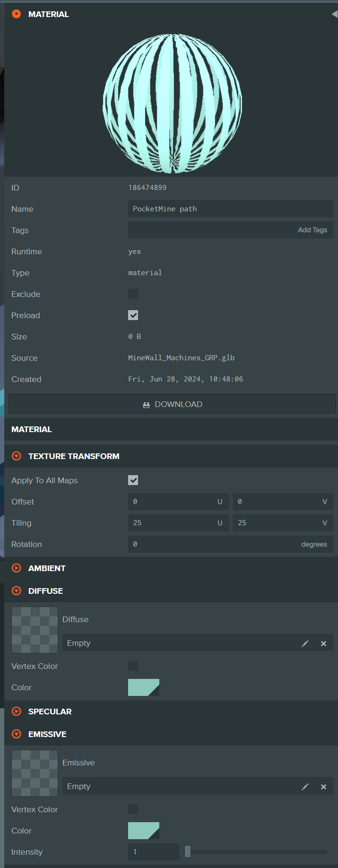Edit the Diffuse texture with pencil icon

[305, 643]
